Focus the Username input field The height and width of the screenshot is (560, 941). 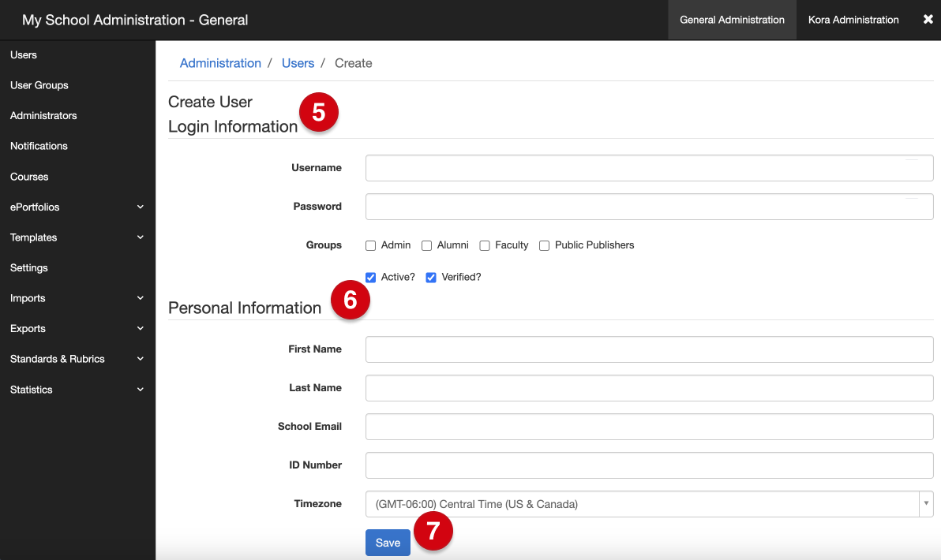point(650,168)
